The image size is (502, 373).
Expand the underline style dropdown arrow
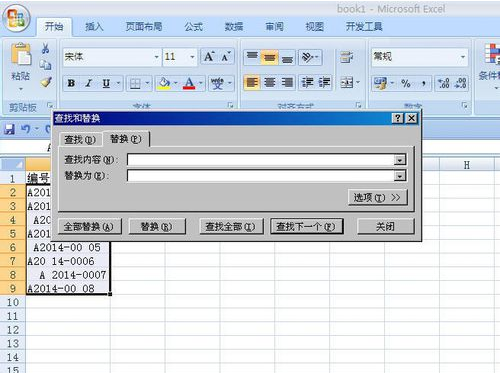118,83
